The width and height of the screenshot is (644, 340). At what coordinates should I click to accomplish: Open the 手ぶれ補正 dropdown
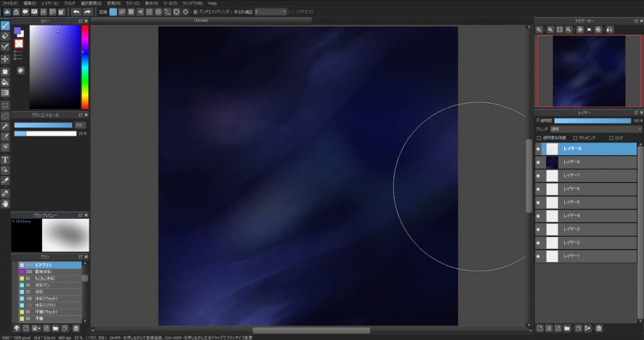[x=270, y=12]
